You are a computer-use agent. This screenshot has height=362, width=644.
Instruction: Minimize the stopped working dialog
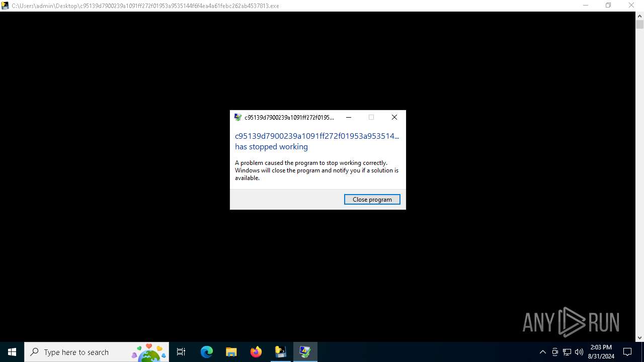(x=348, y=117)
